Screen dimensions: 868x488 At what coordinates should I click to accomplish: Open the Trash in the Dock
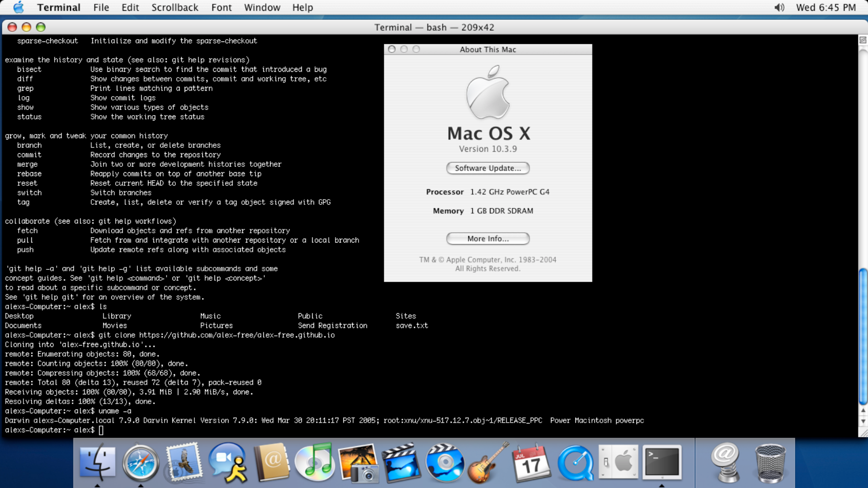pos(770,463)
